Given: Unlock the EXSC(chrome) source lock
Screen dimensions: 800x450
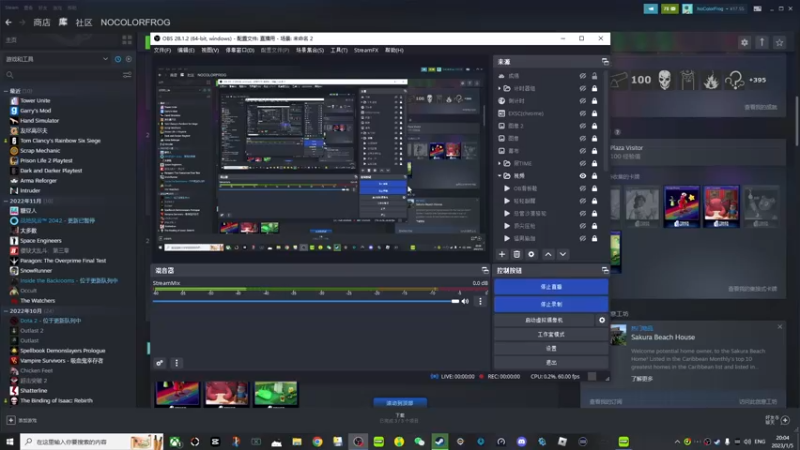Looking at the screenshot, I should [x=594, y=113].
